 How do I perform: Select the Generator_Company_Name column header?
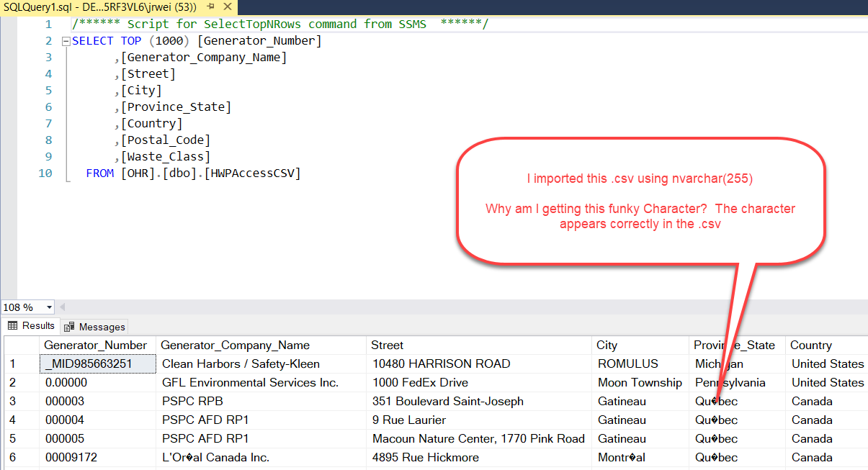click(x=235, y=345)
